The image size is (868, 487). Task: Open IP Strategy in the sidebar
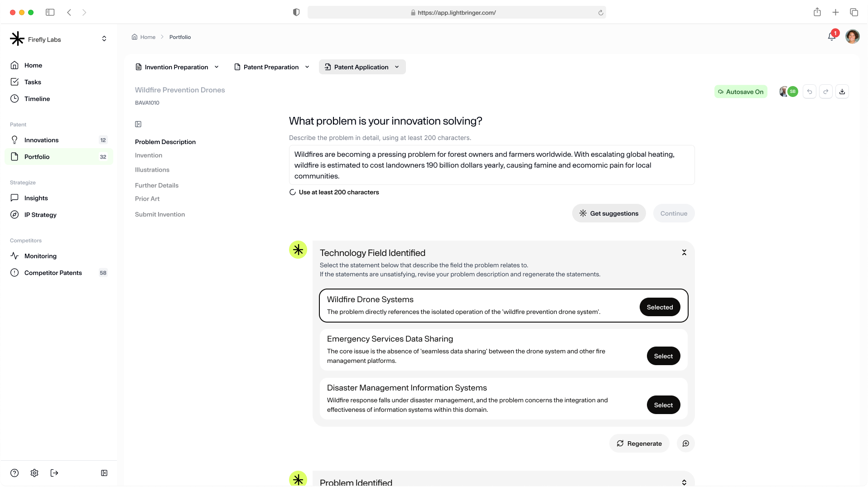59,215
